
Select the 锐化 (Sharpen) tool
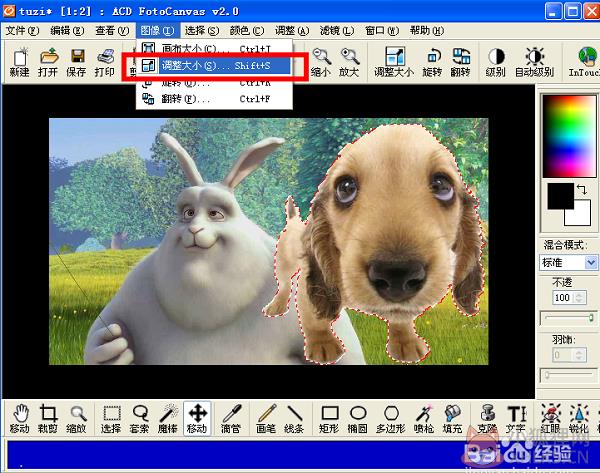[579, 419]
